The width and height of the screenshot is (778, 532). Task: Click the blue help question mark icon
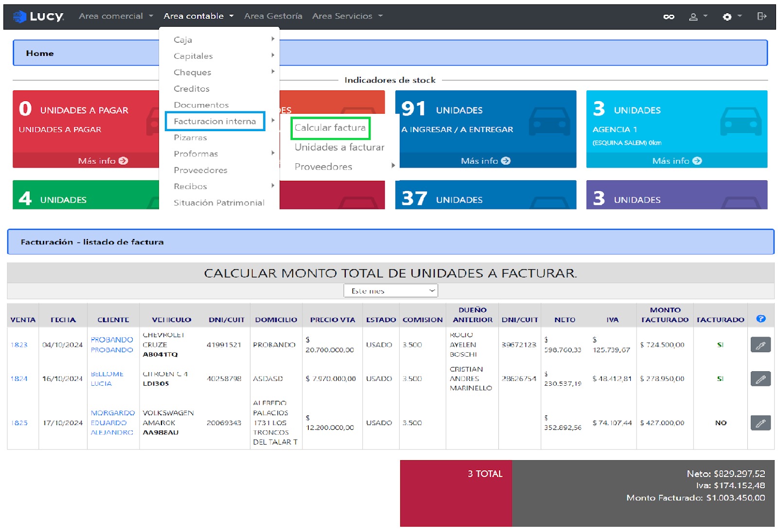tap(760, 319)
